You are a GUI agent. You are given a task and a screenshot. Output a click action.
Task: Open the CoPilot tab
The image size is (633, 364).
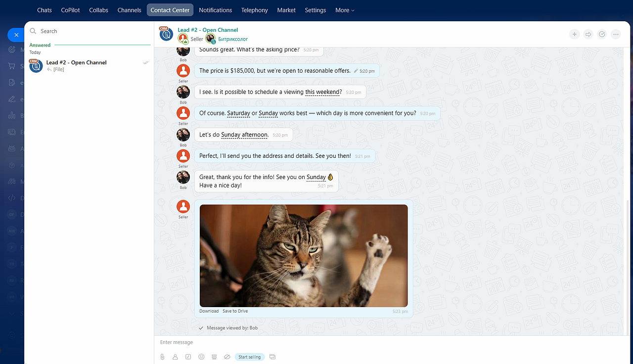click(71, 10)
